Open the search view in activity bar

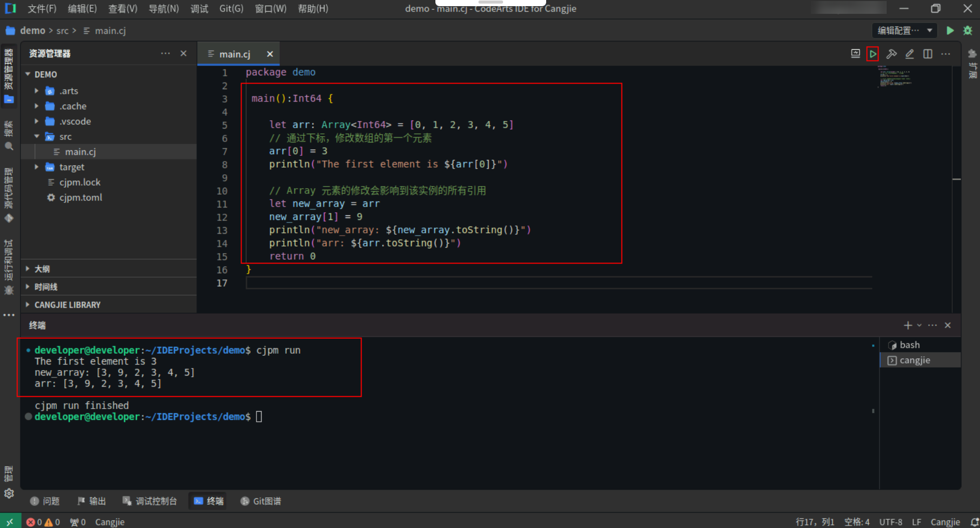tap(9, 136)
